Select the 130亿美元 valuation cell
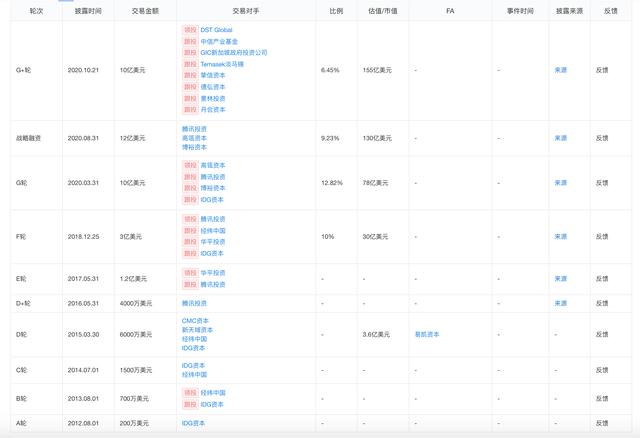Screen dimensions: 640x438 click(377, 138)
